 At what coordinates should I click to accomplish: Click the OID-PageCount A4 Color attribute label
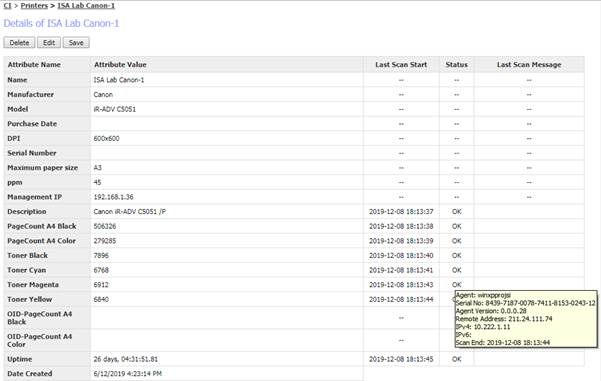pyautogui.click(x=39, y=340)
